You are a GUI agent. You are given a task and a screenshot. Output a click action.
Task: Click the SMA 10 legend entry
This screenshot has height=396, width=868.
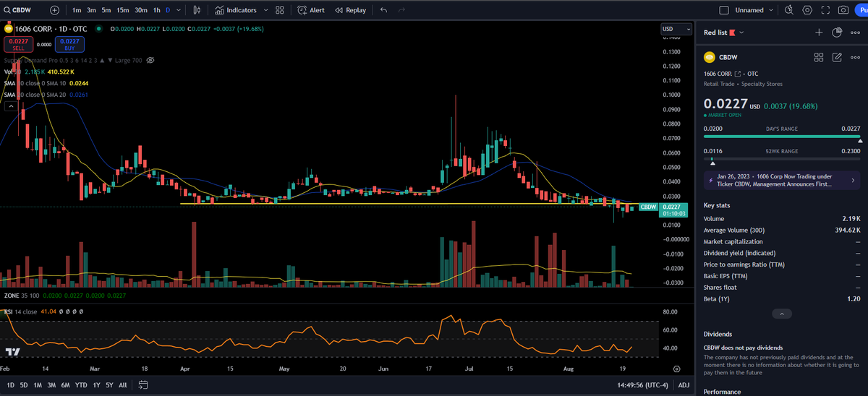click(46, 83)
